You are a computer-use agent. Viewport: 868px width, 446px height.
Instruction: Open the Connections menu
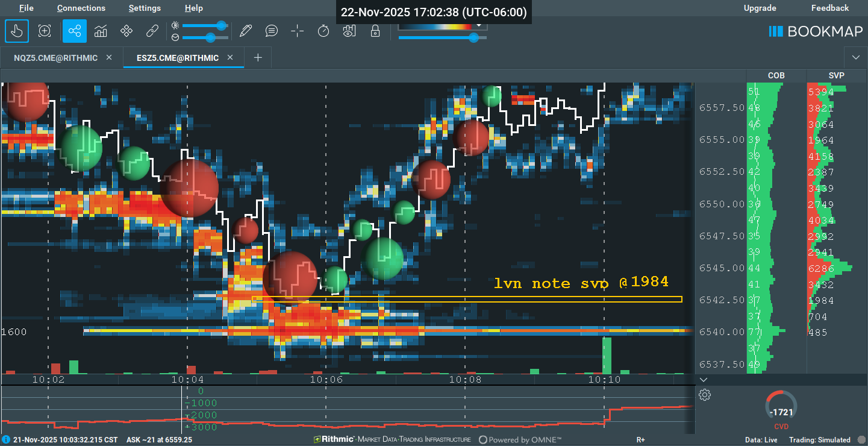coord(81,8)
